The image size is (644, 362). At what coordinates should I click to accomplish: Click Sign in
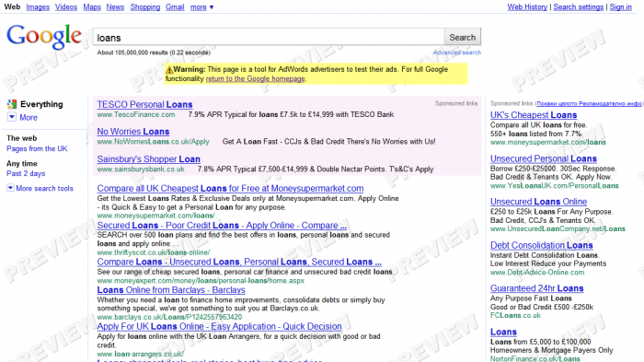click(621, 7)
